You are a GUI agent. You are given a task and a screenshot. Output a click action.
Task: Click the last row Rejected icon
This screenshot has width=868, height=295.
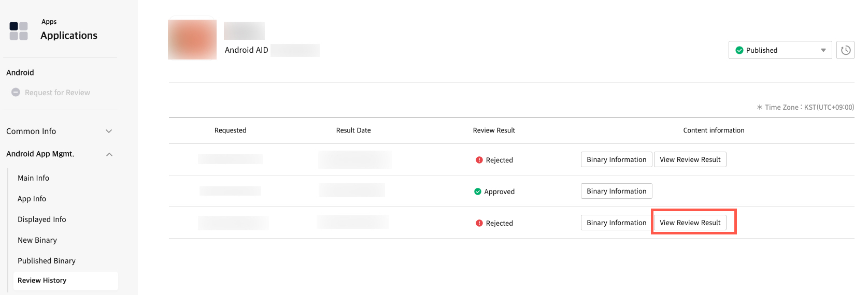click(479, 223)
